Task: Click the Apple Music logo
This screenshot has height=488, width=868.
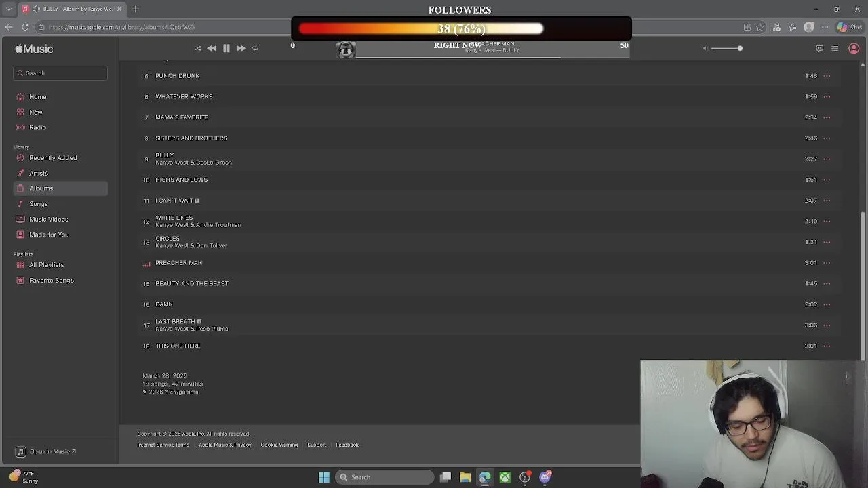Action: (34, 49)
